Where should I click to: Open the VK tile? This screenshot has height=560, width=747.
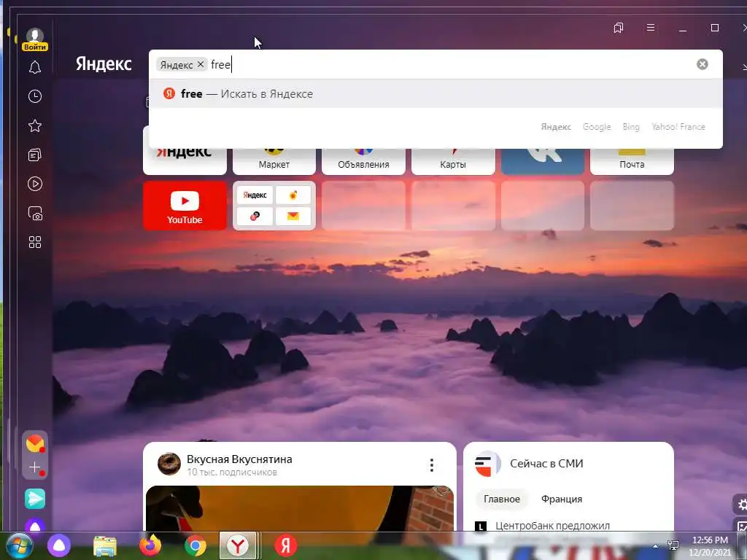[x=543, y=161]
